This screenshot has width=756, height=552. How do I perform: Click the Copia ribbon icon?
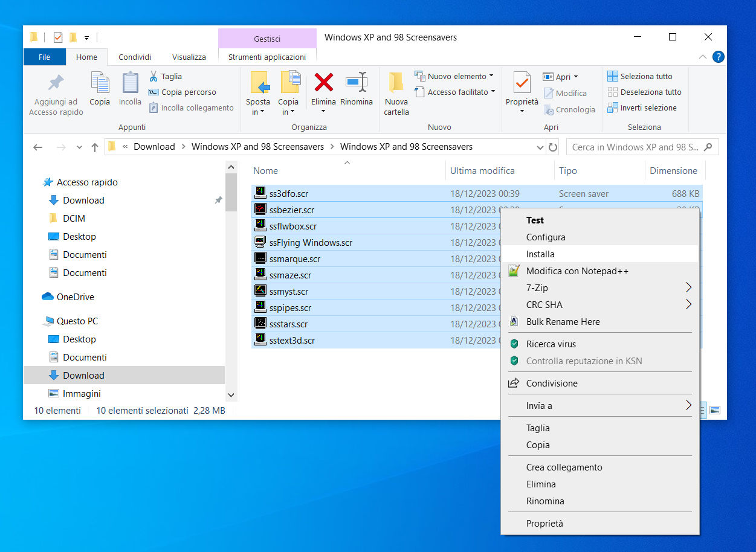click(100, 82)
